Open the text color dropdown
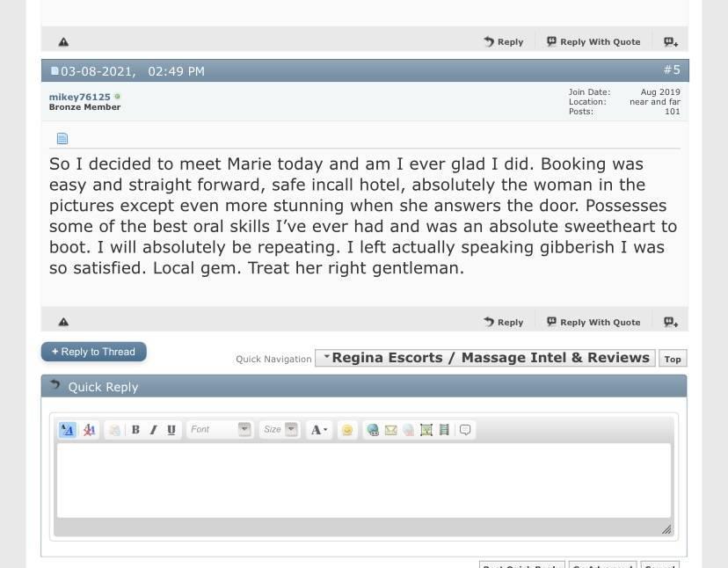 point(318,430)
